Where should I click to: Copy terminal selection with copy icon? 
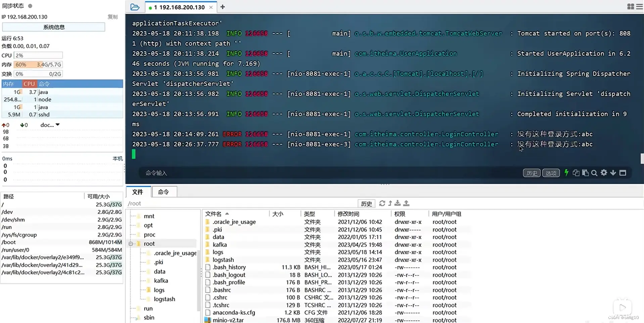coord(576,173)
